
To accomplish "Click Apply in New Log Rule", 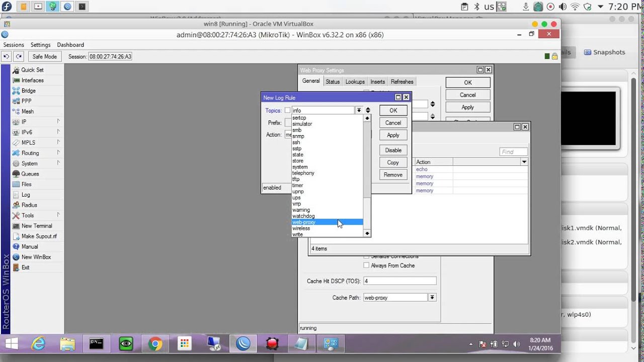I will (x=393, y=135).
